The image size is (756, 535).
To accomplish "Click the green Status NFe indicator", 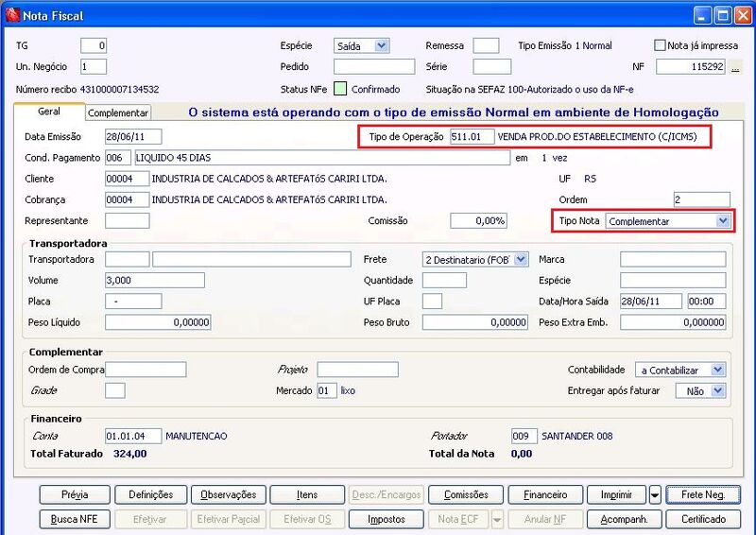I will pyautogui.click(x=340, y=89).
